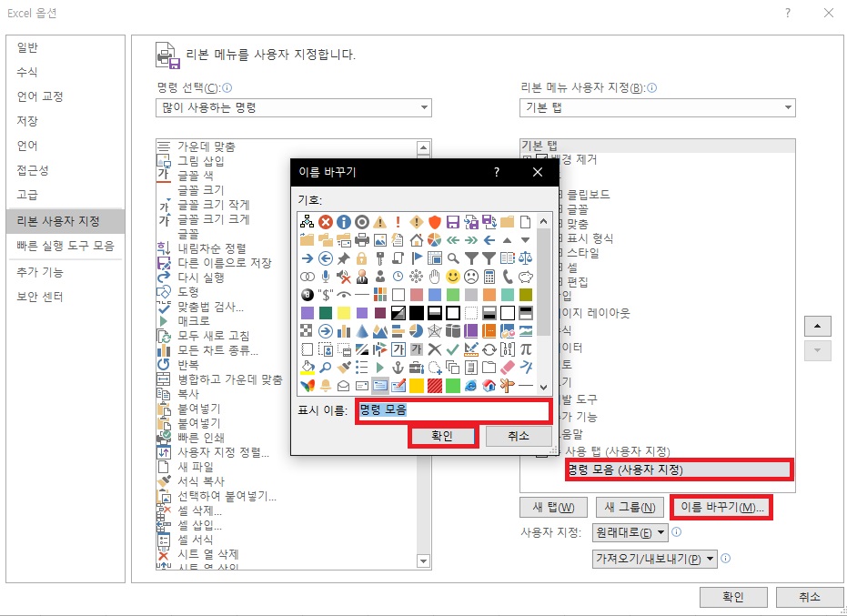The height and width of the screenshot is (616, 847).
Task: Pick the blue information circle symbol
Action: pos(344,222)
